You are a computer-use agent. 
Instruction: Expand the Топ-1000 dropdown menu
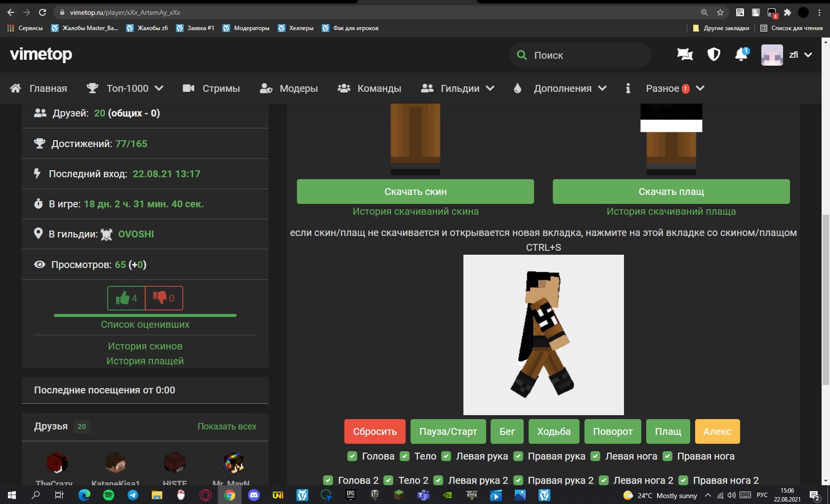tap(125, 88)
